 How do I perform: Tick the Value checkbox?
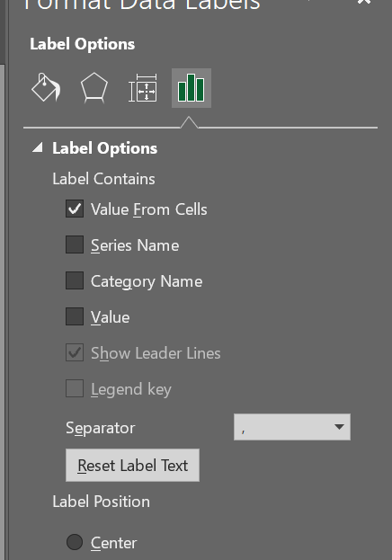point(75,316)
